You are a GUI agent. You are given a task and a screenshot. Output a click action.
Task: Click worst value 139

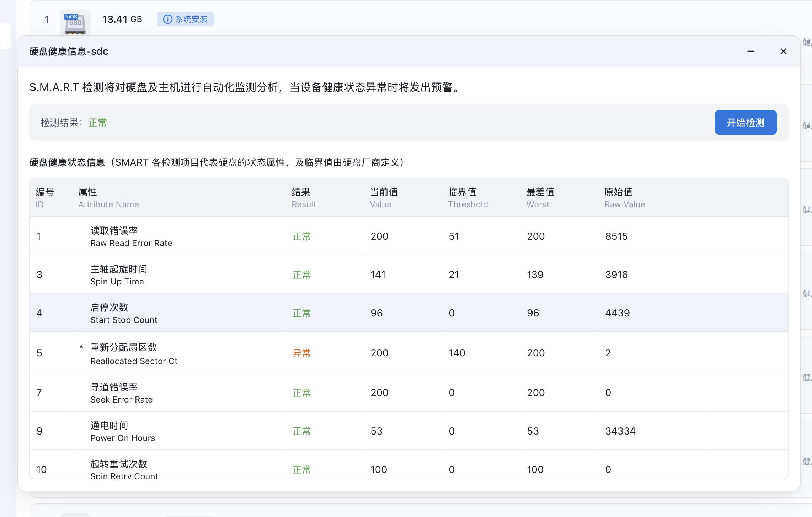point(535,275)
